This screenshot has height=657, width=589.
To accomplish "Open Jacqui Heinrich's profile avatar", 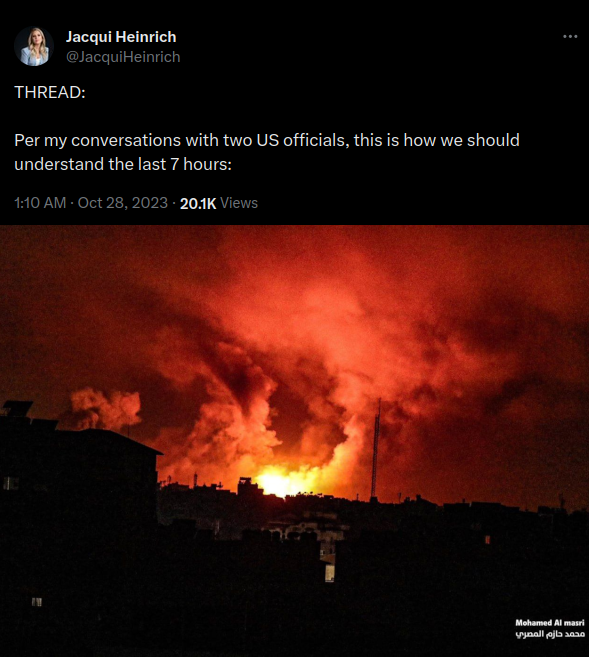I will point(34,47).
